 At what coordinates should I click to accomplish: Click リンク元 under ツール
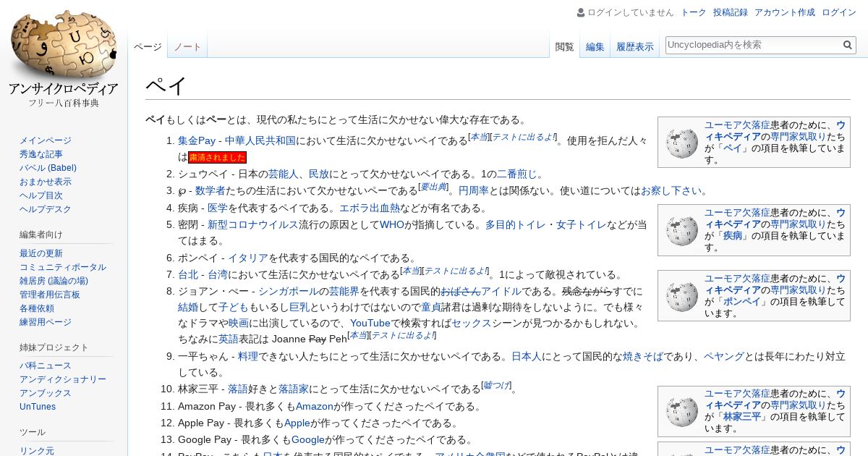click(37, 451)
